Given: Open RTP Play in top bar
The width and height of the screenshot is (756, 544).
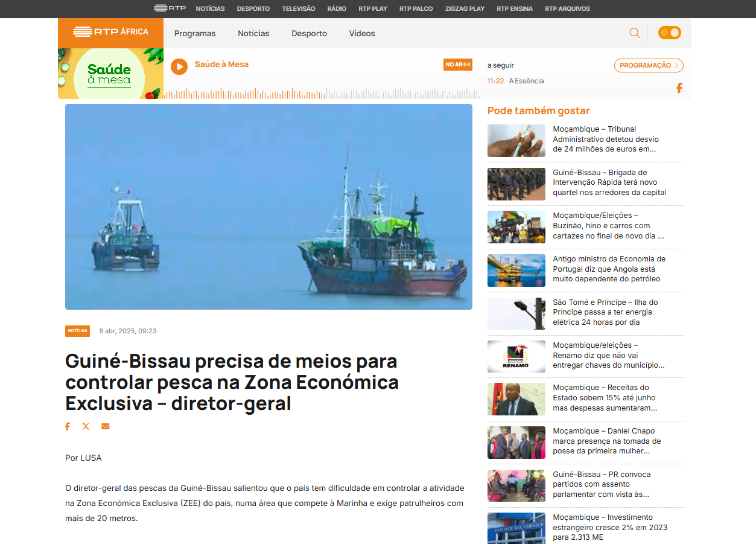Looking at the screenshot, I should [373, 9].
